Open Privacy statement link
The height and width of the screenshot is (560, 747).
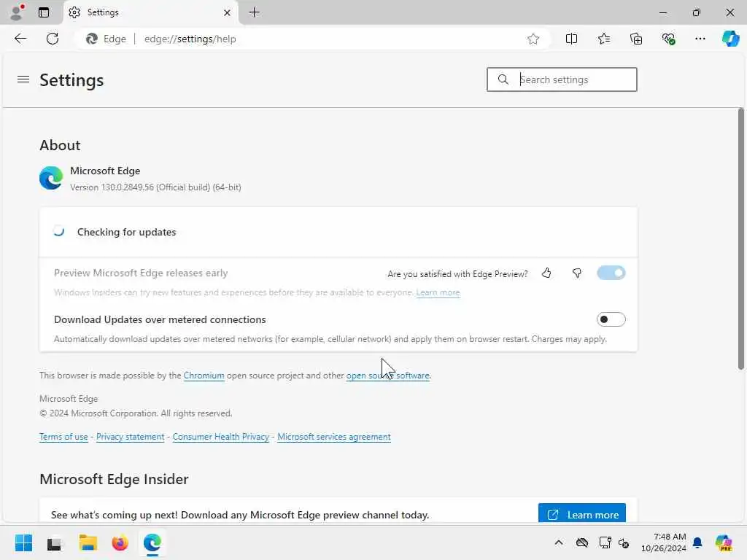point(130,437)
